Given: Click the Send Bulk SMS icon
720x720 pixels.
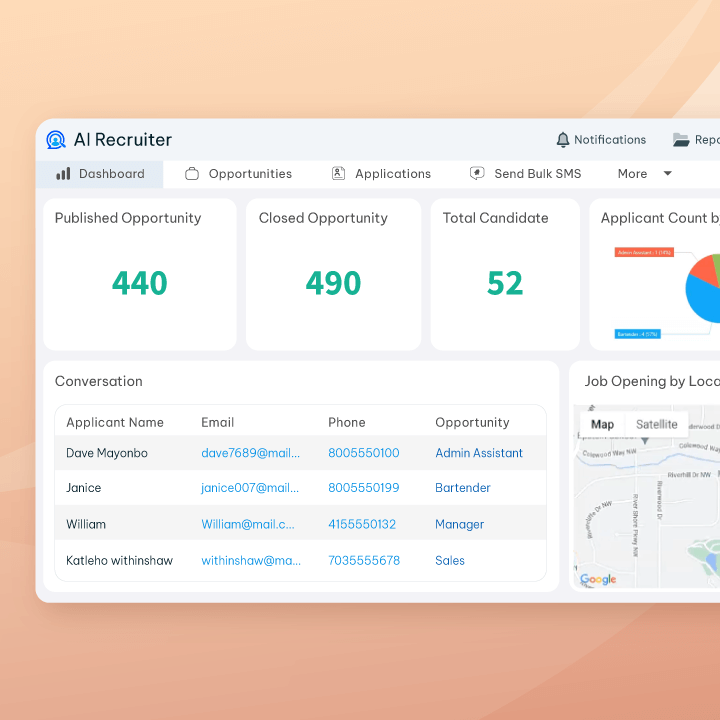Looking at the screenshot, I should (477, 174).
